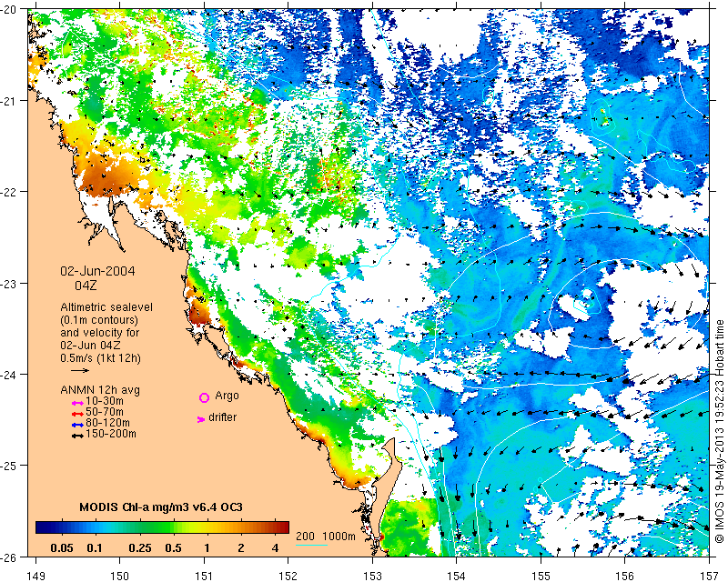Click the '156' longitude axis label
The width and height of the screenshot is (728, 582).
click(625, 576)
